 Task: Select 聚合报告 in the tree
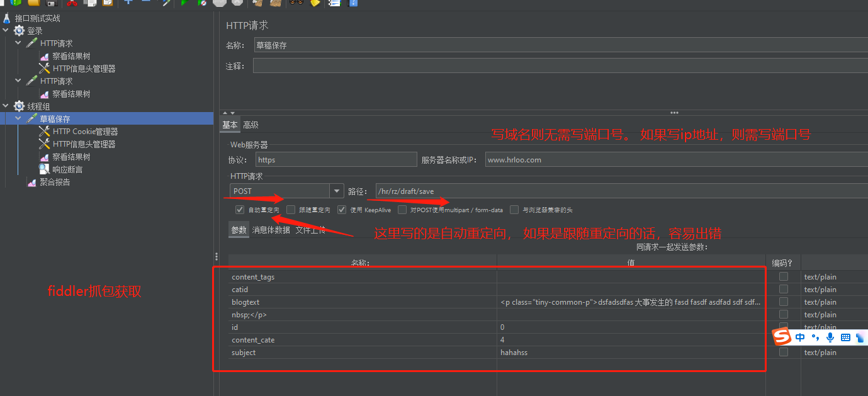pyautogui.click(x=55, y=182)
